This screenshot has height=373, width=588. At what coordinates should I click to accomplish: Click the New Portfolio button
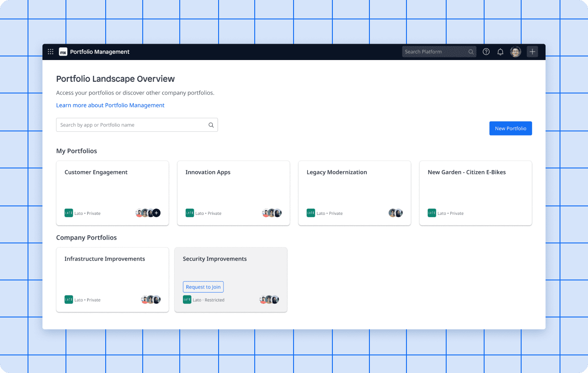(x=510, y=129)
